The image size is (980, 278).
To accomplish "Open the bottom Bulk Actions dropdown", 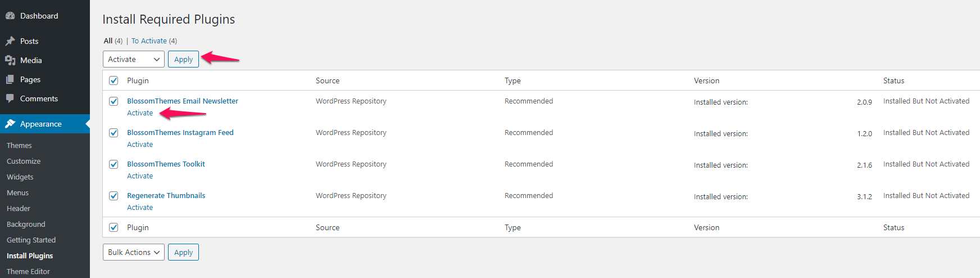I will (x=134, y=252).
